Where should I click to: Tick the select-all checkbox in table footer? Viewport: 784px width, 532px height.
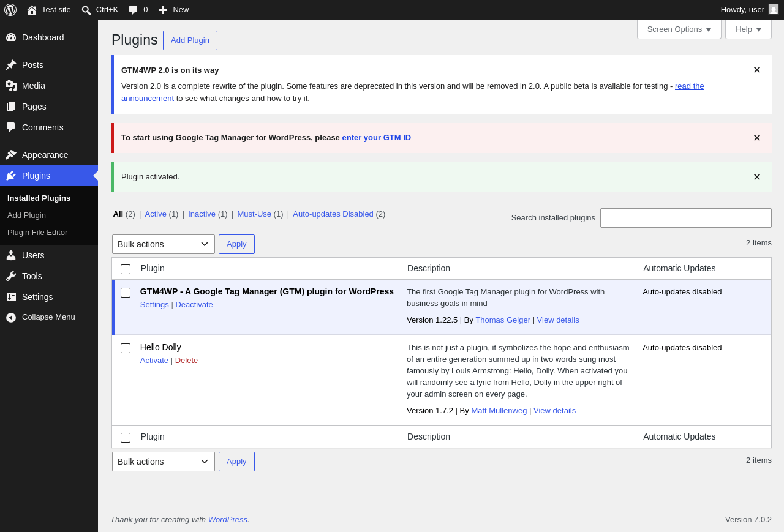(x=126, y=438)
